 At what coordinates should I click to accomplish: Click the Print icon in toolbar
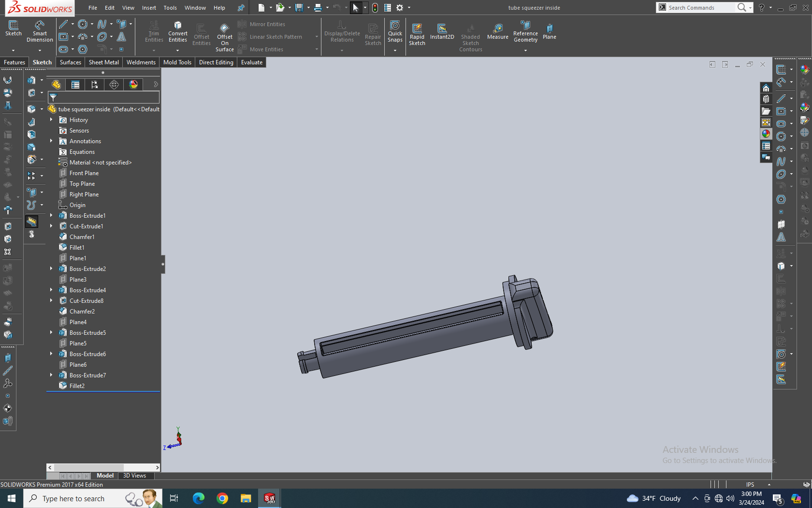coord(318,8)
